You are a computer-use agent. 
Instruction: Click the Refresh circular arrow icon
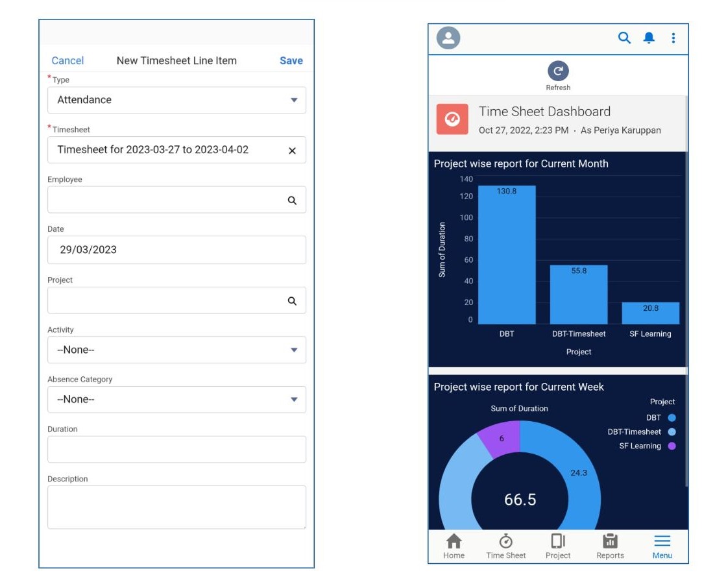(558, 71)
